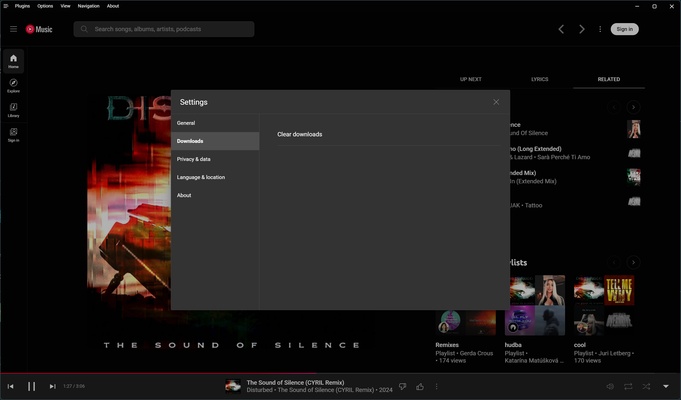Click The Sound of Silence (CYRIL Remix) title
Screen dimensions: 681x400
(295, 383)
